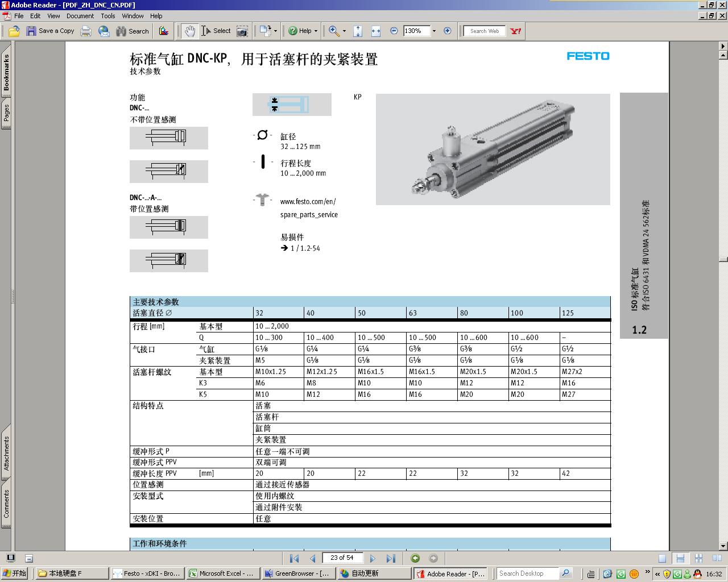Image resolution: width=728 pixels, height=582 pixels.
Task: Open the View menu
Action: pos(53,16)
